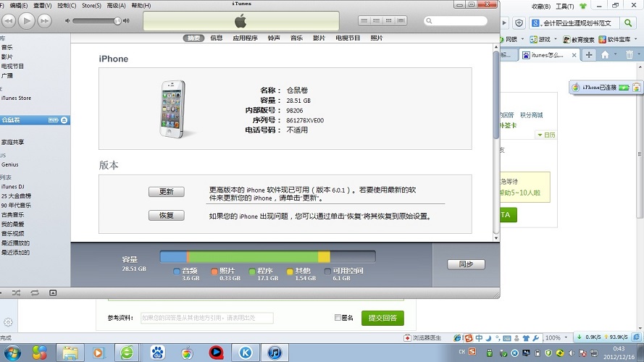Open the browser 100% zoom dropdown
The width and height of the screenshot is (644, 362).
click(x=566, y=337)
